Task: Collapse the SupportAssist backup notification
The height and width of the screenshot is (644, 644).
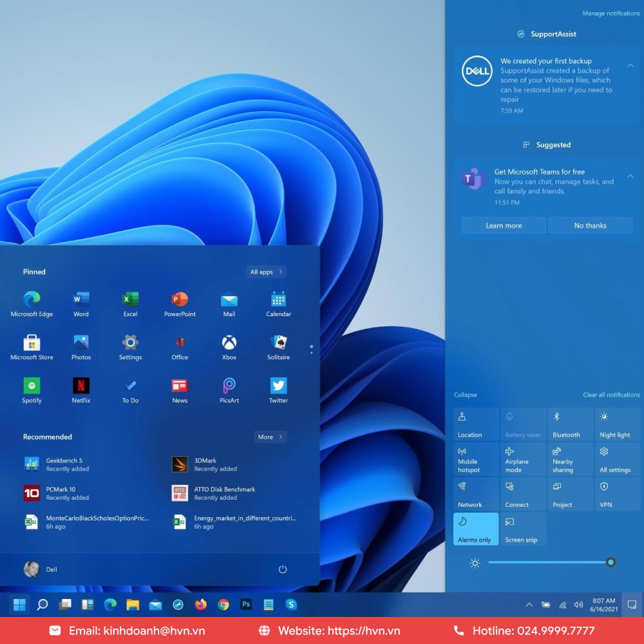Action: click(x=630, y=65)
